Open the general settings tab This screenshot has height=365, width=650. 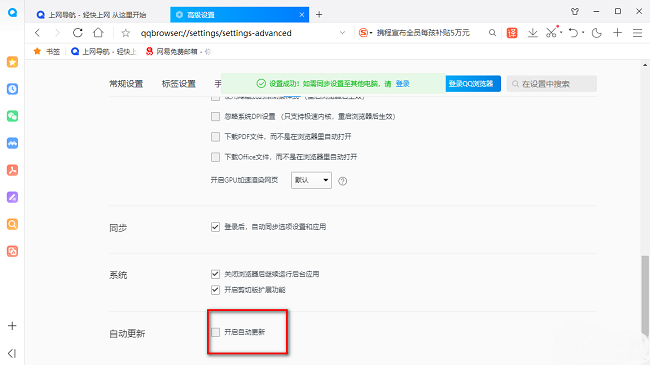[x=126, y=84]
